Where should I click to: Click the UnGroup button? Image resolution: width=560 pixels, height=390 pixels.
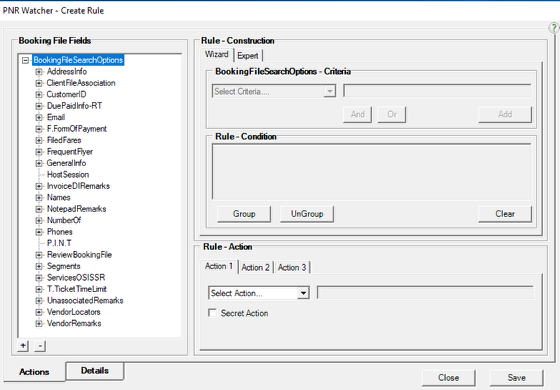click(x=307, y=214)
